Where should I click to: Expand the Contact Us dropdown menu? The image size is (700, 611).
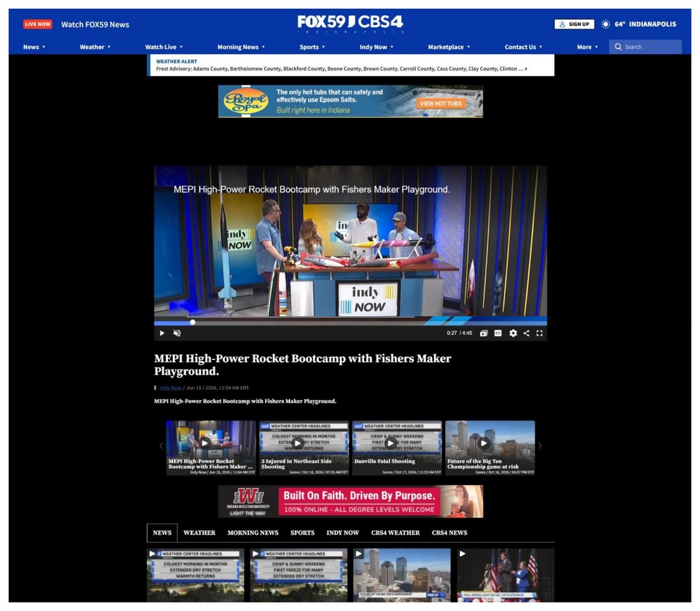[x=523, y=47]
